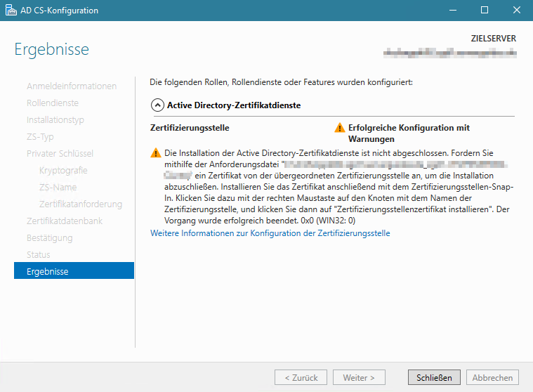The width and height of the screenshot is (533, 392).
Task: Click the disabled Abbrechen button
Action: coord(492,377)
